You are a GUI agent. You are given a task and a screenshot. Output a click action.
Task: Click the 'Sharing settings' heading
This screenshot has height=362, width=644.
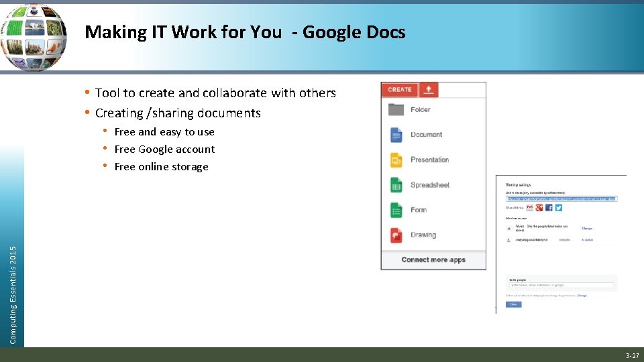point(518,185)
